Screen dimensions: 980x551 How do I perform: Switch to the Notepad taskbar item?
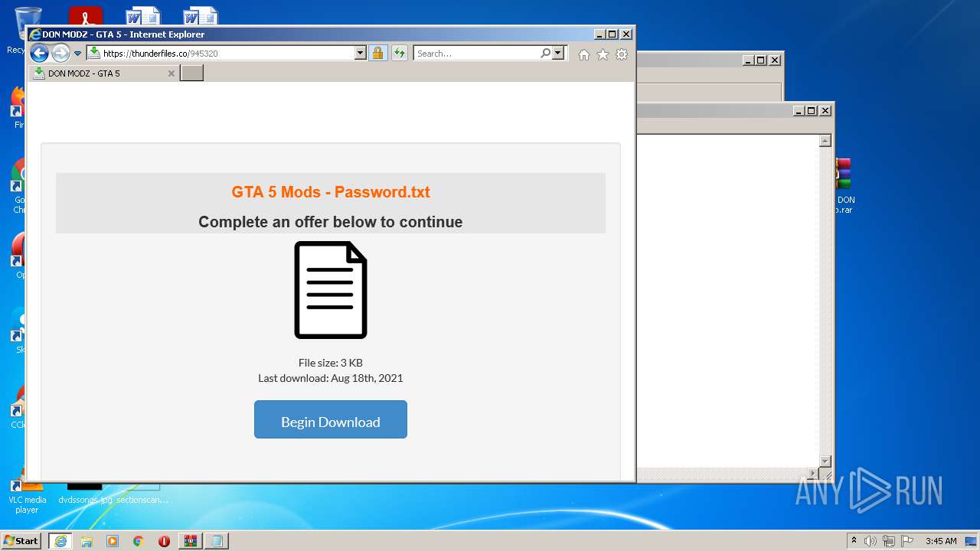tap(217, 541)
